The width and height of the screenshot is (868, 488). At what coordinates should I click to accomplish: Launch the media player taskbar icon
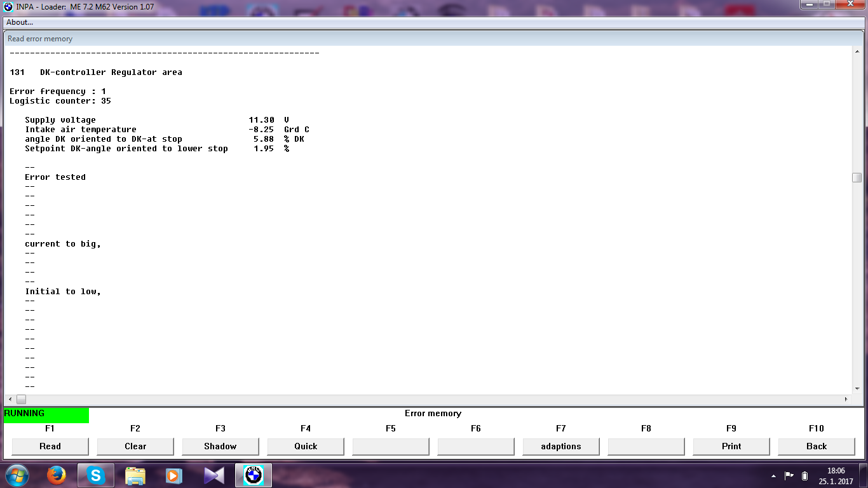coord(174,475)
